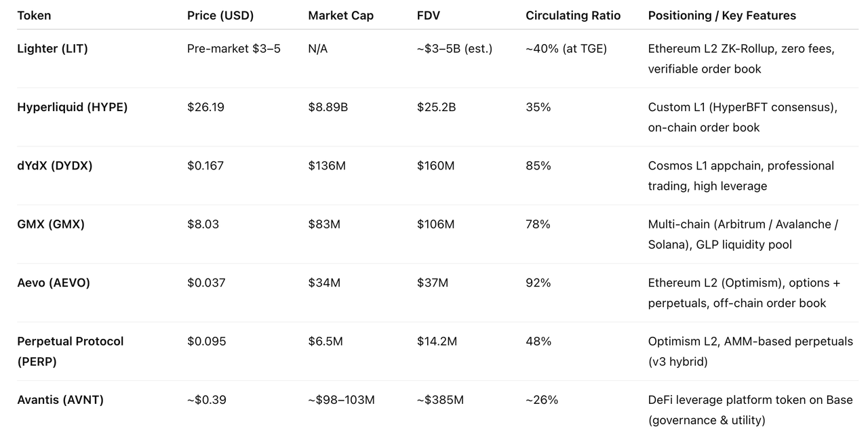This screenshot has width=868, height=431.
Task: Select the 85% circulating ratio cell
Action: click(x=538, y=165)
